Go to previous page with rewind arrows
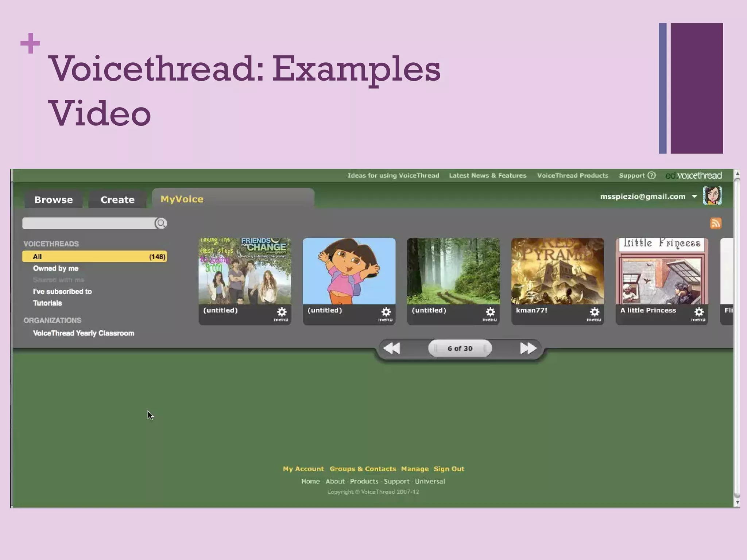Image resolution: width=747 pixels, height=560 pixels. pos(392,348)
